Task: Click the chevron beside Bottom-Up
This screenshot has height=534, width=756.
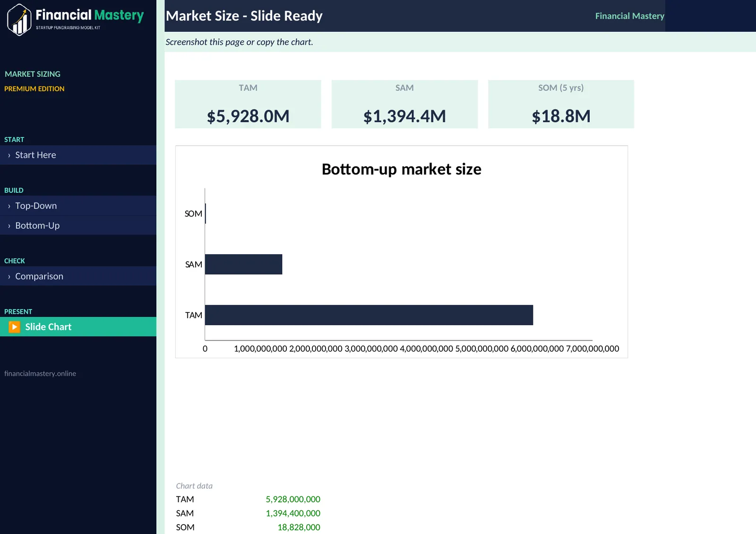Action: click(x=9, y=226)
